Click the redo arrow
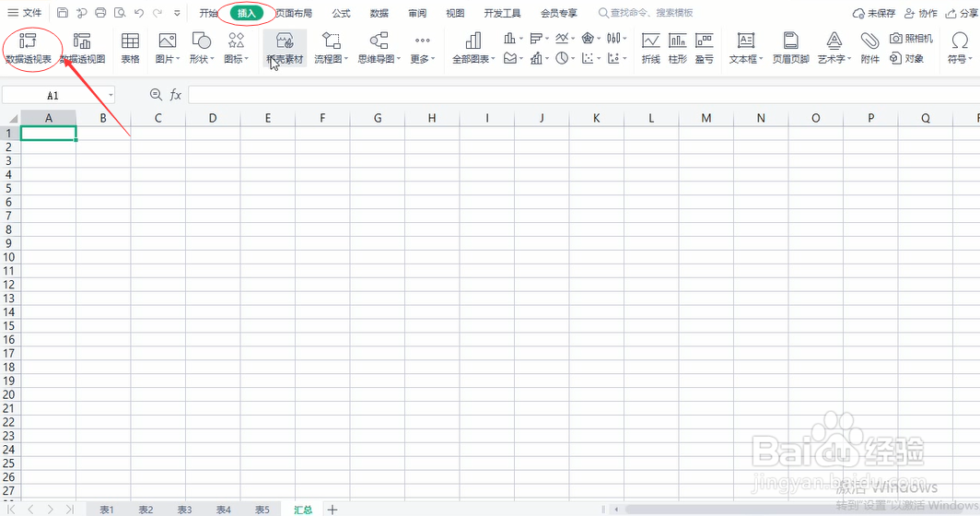The width and height of the screenshot is (980, 516). tap(157, 13)
